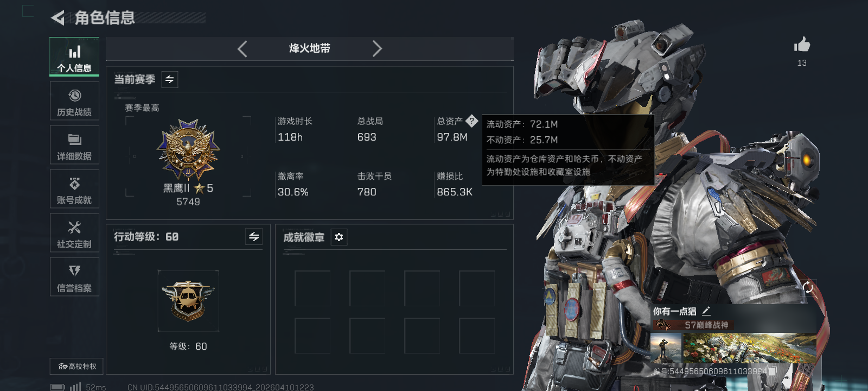868x391 pixels.
Task: Open the 社交定制 customization section
Action: click(x=74, y=233)
